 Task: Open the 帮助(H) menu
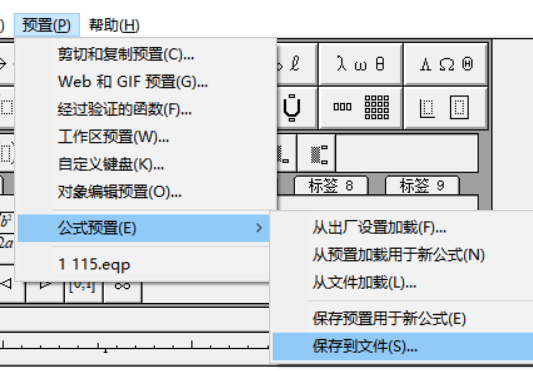pos(114,25)
